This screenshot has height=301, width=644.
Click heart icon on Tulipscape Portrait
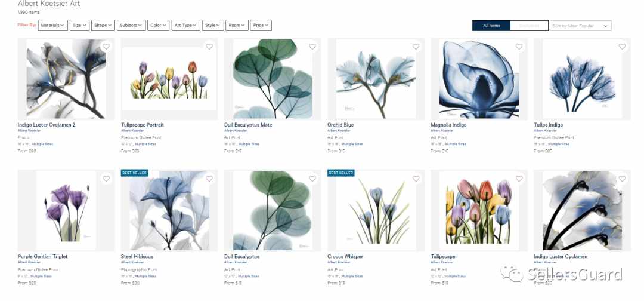click(x=209, y=47)
